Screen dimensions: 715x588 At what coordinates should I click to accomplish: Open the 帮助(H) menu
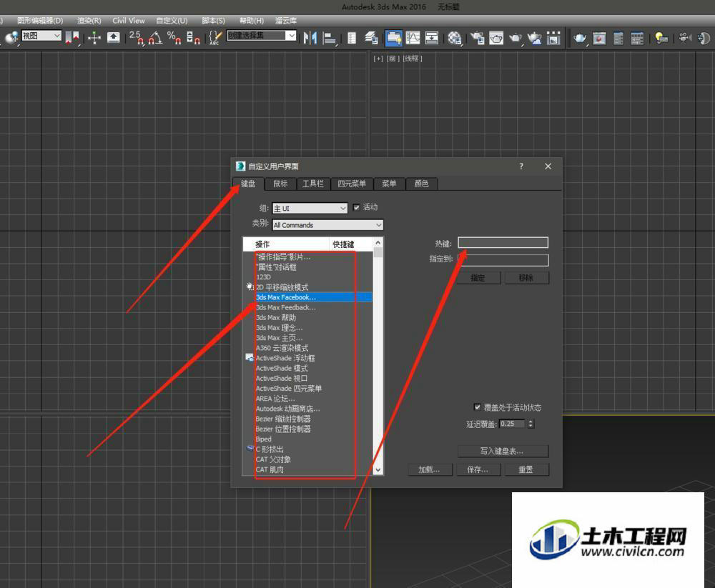(x=251, y=21)
